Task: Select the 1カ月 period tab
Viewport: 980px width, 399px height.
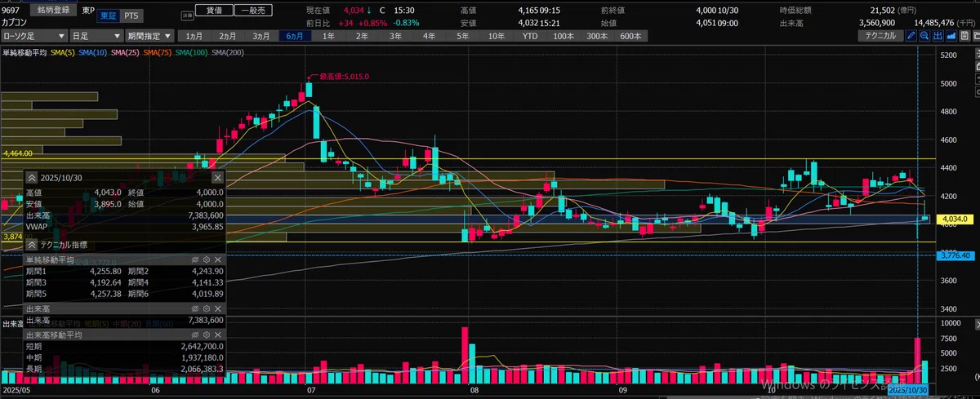Action: [x=194, y=36]
